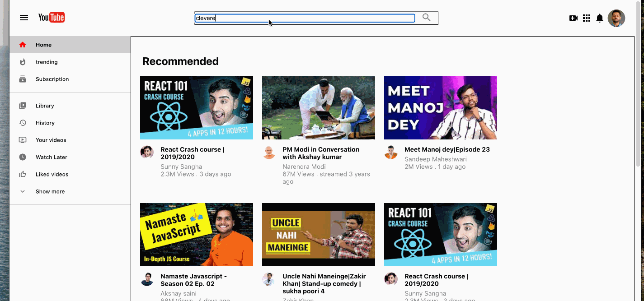The image size is (644, 301).
Task: Click the "Akshay saini" channel name
Action: (x=179, y=294)
